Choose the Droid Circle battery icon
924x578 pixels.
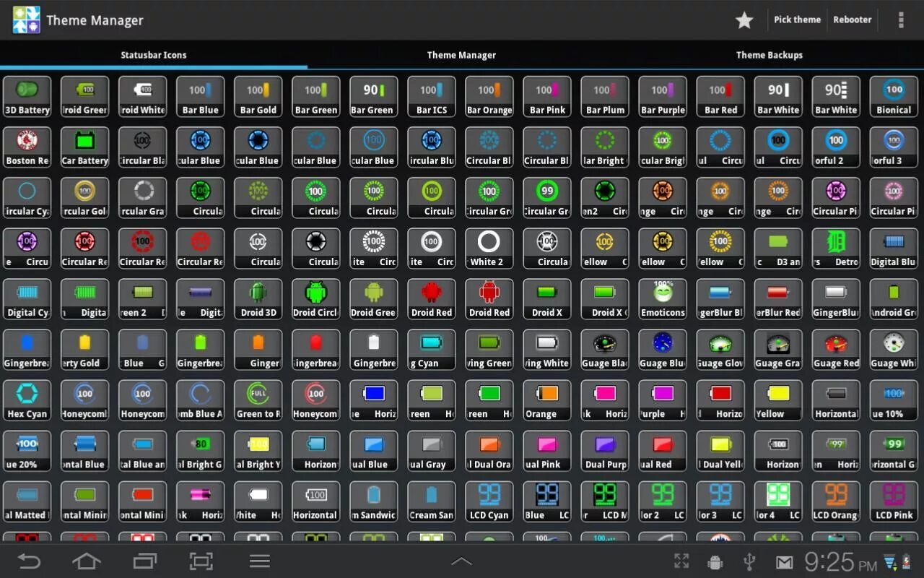pos(316,299)
